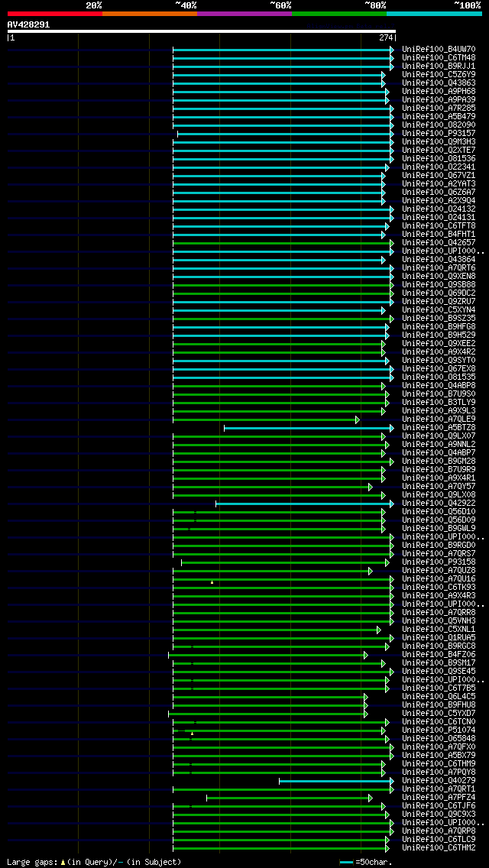Click the UniRef100_P51074 label

click(439, 730)
